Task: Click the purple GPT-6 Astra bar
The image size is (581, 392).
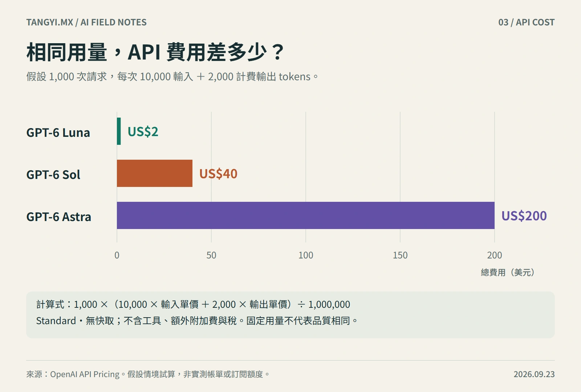Action: [x=306, y=215]
